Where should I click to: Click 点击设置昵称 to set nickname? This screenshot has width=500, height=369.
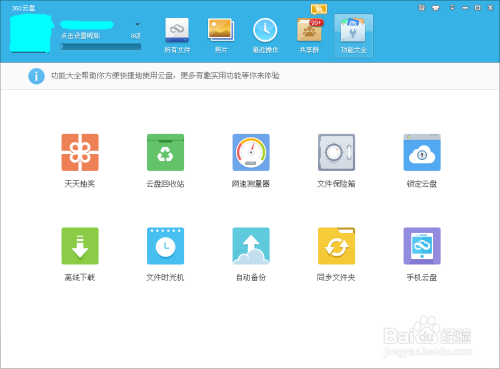tap(80, 36)
